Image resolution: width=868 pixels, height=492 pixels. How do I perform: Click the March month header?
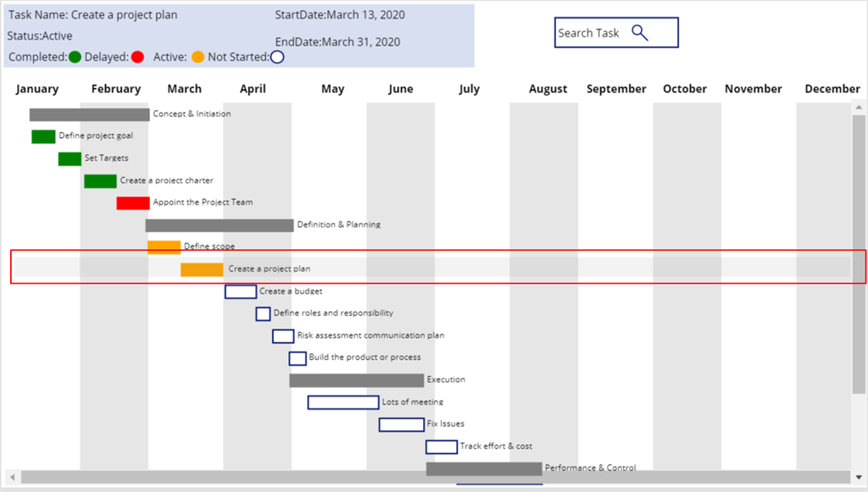184,89
